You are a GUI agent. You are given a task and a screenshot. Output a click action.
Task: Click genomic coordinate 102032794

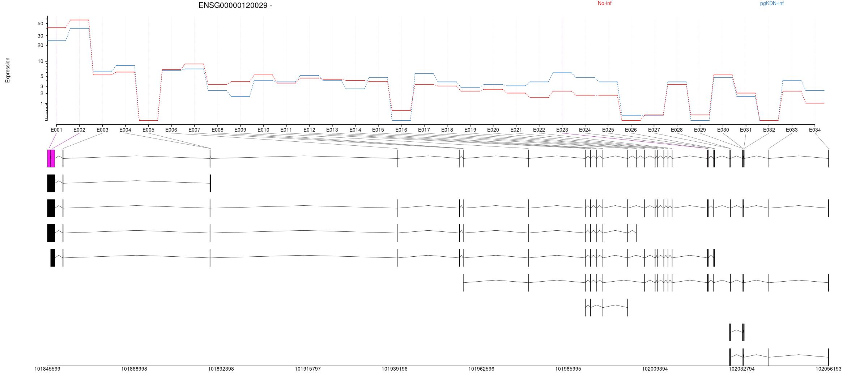[742, 369]
